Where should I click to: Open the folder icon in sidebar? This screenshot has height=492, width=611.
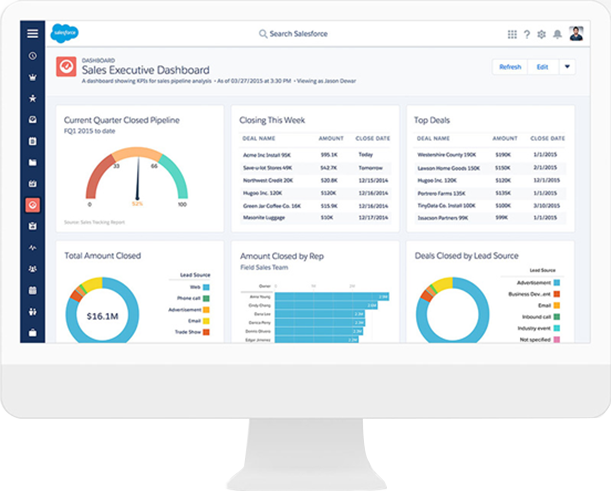coord(33,162)
